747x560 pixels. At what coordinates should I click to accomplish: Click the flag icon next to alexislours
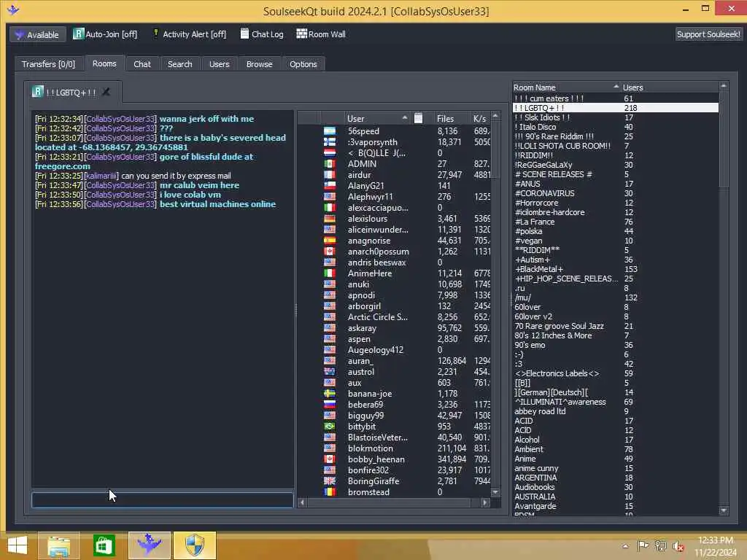(330, 219)
